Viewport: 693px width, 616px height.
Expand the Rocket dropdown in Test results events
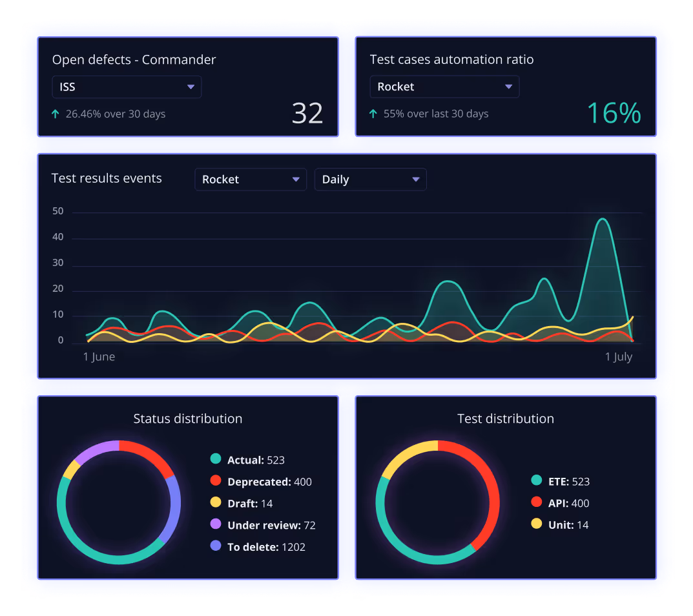pos(250,180)
